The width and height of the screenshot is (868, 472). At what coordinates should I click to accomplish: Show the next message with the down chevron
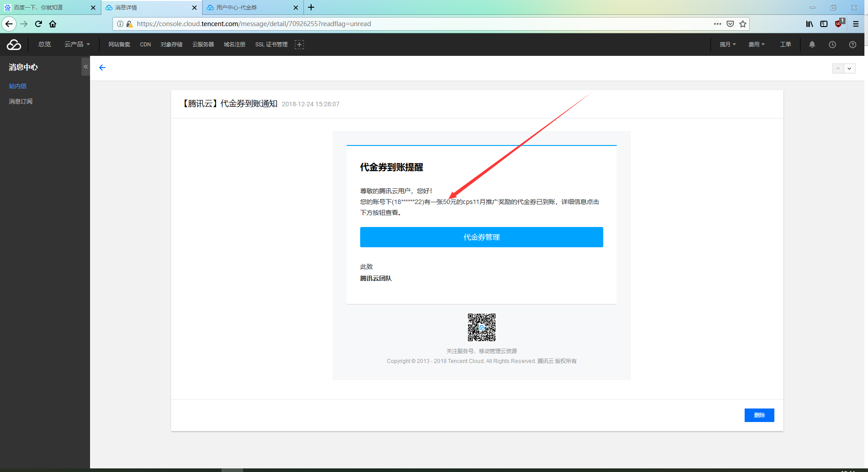click(x=850, y=68)
